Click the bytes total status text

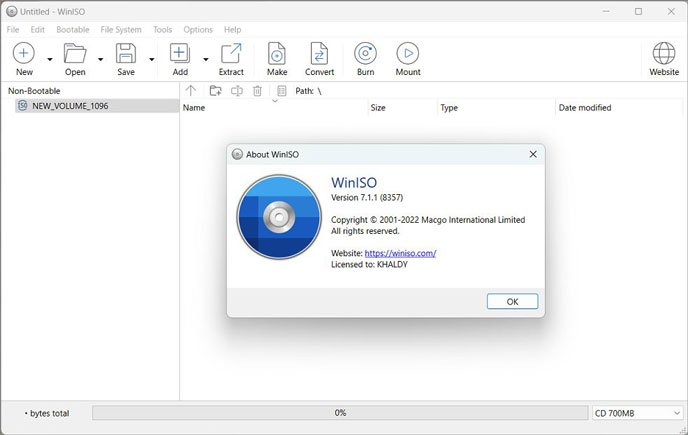click(47, 413)
